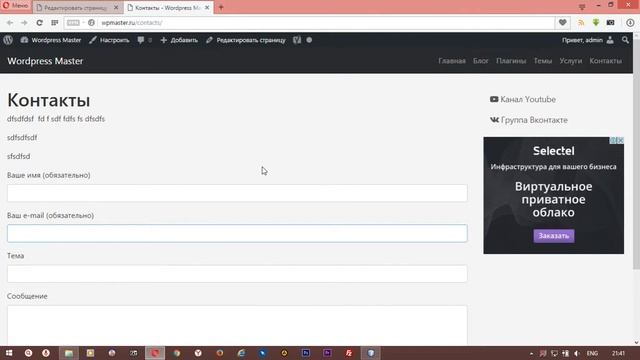Click Заказать button in the ad
The height and width of the screenshot is (360, 640).
pos(553,236)
